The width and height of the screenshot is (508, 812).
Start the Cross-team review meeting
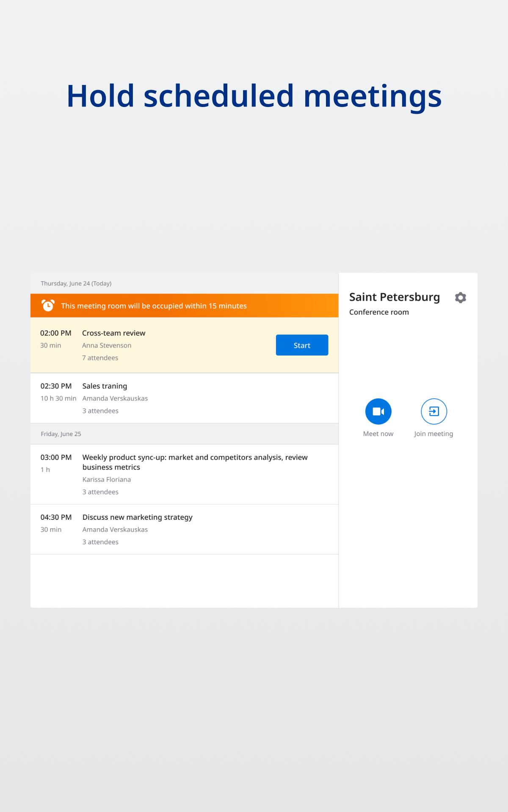point(302,345)
